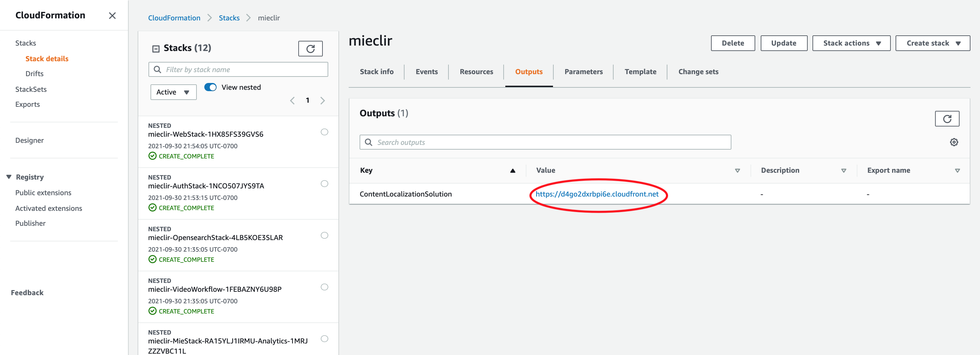980x355 pixels.
Task: Click mieclir-VideoWorkflow-1FEBAZNY6U98P stack name
Action: (215, 289)
